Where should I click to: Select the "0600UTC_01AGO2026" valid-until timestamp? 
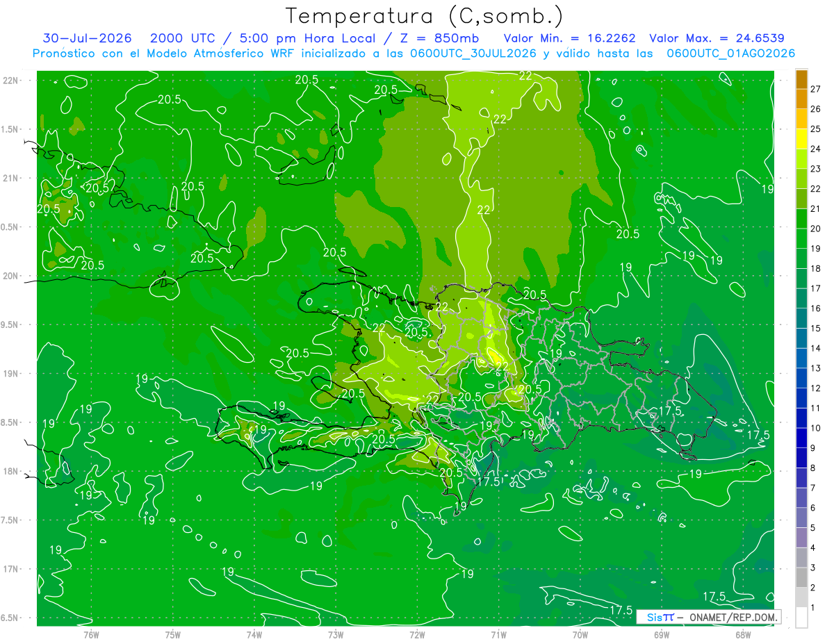pos(731,53)
